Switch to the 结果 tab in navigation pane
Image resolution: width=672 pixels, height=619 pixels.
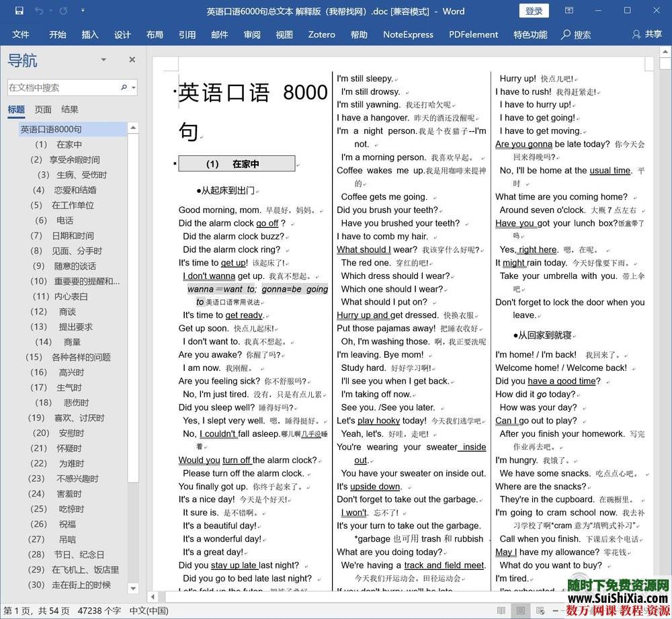click(x=69, y=109)
